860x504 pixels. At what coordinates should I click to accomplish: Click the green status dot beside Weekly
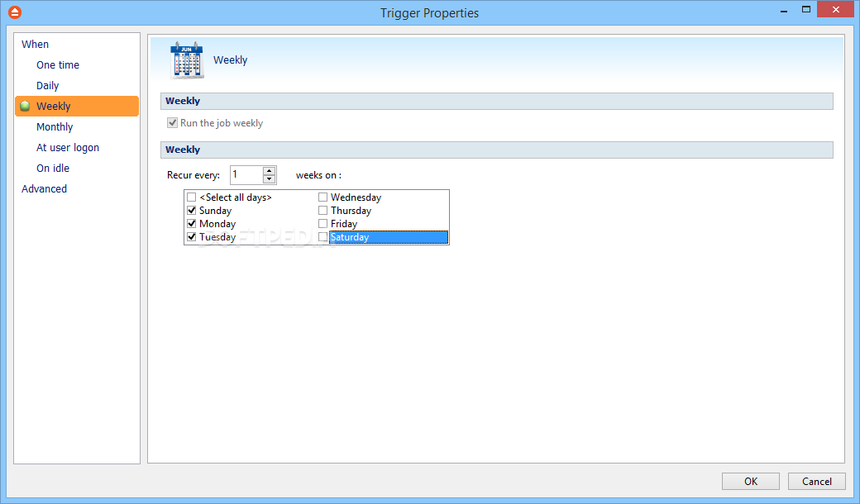(x=26, y=107)
